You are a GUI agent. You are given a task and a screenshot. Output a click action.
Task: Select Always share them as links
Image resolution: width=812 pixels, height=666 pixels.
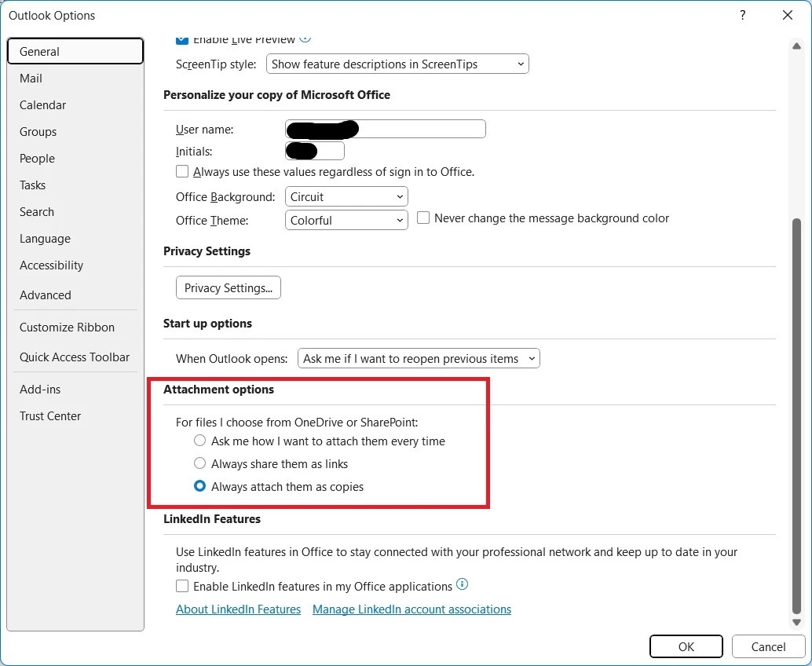pyautogui.click(x=199, y=463)
